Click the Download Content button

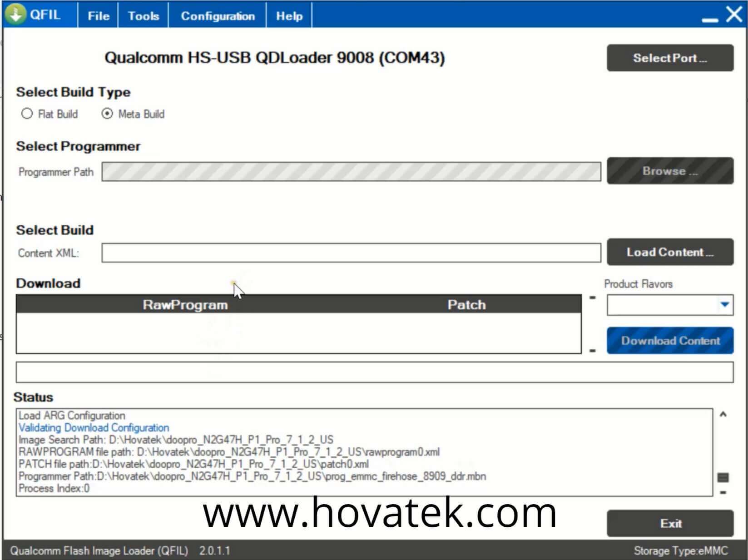670,341
